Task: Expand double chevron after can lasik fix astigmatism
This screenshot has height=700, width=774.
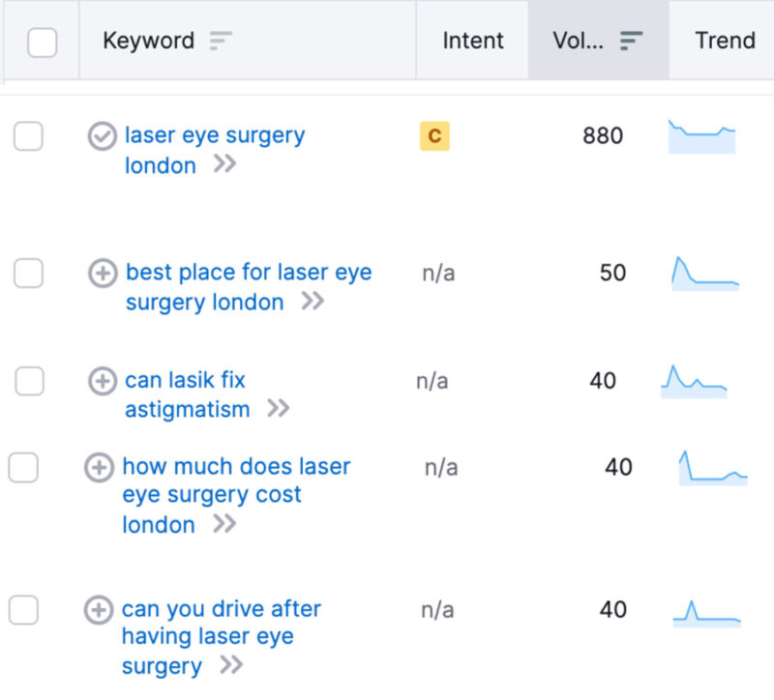Action: coord(278,409)
